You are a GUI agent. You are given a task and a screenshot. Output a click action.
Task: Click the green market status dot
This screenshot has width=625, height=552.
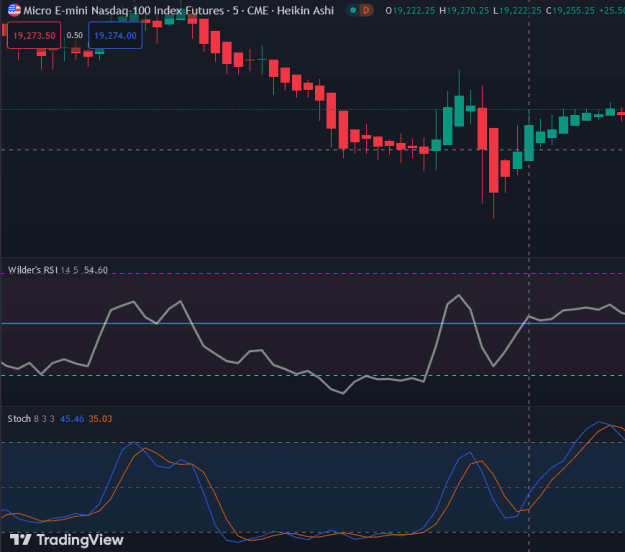point(353,10)
